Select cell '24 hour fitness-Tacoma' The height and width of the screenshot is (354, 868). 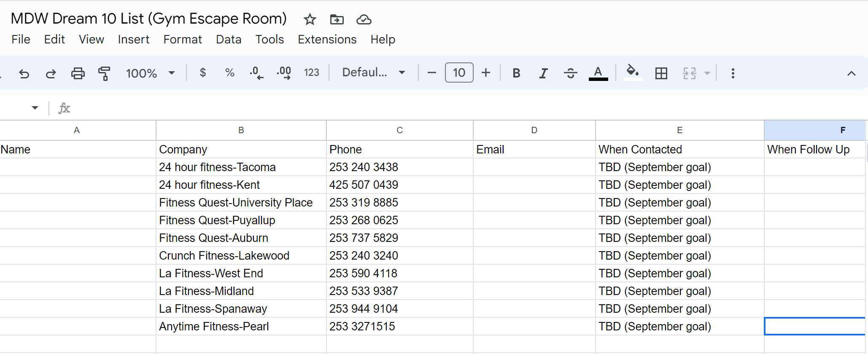point(241,167)
